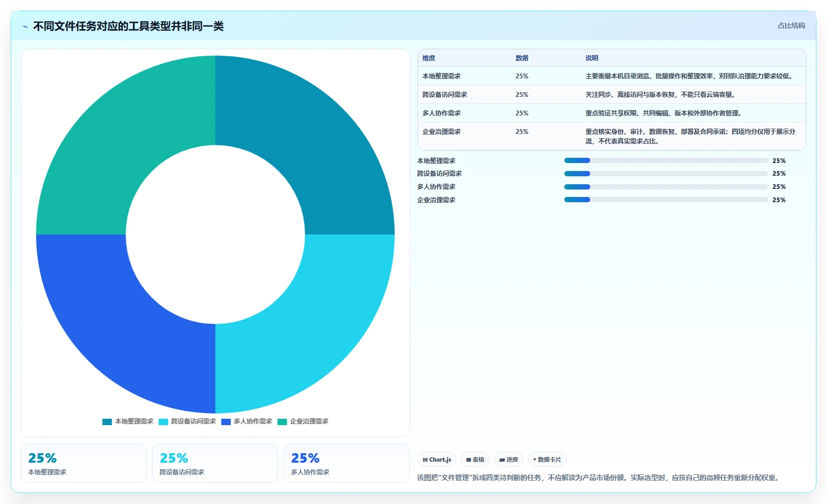Click the description starting with 关注同步

point(660,95)
